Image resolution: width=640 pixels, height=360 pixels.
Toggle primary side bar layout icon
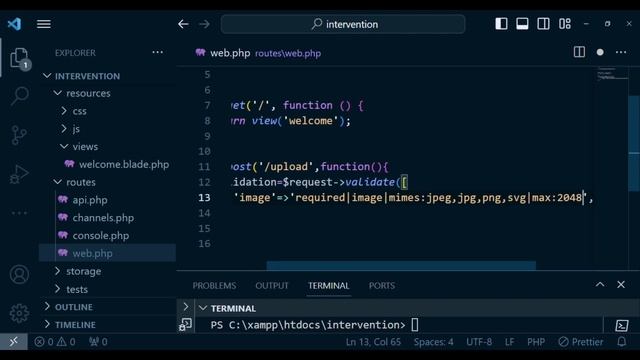(x=501, y=24)
